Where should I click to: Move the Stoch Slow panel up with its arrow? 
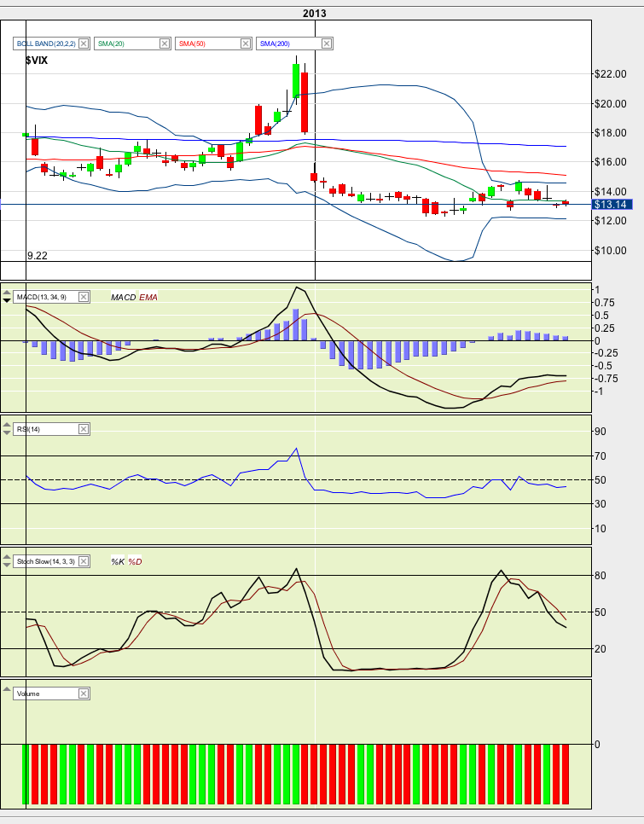coord(7,558)
